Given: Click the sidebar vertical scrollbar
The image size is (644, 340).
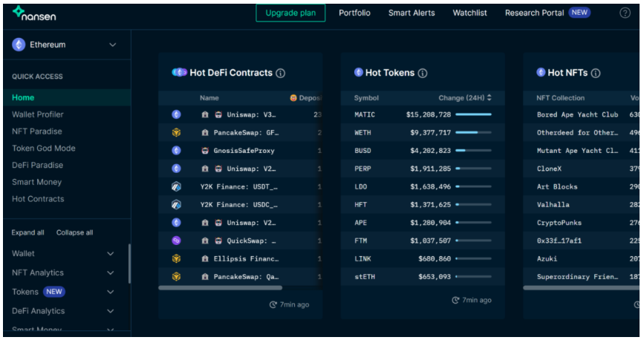Looking at the screenshot, I should click(129, 264).
